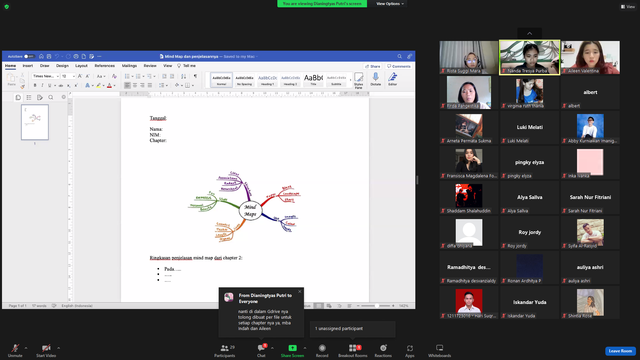Open the Insert ribbon tab
Screen dimensions: 640x360
28,66
